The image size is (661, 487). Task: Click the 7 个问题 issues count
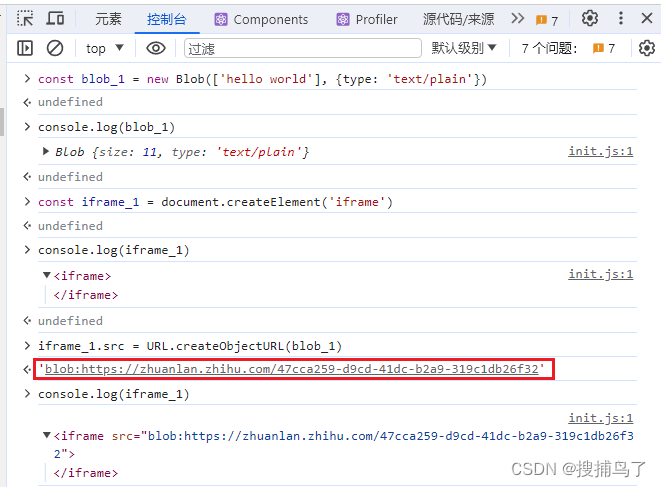point(568,48)
